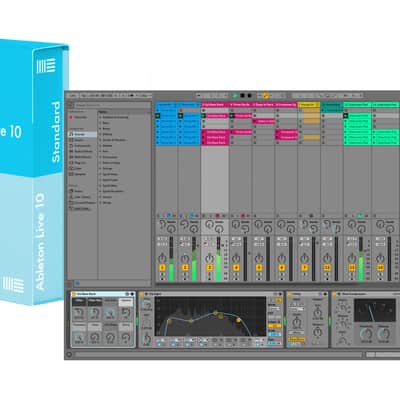400x400 pixels.
Task: Expand the Brass folder in Sounds
Action: point(100,129)
